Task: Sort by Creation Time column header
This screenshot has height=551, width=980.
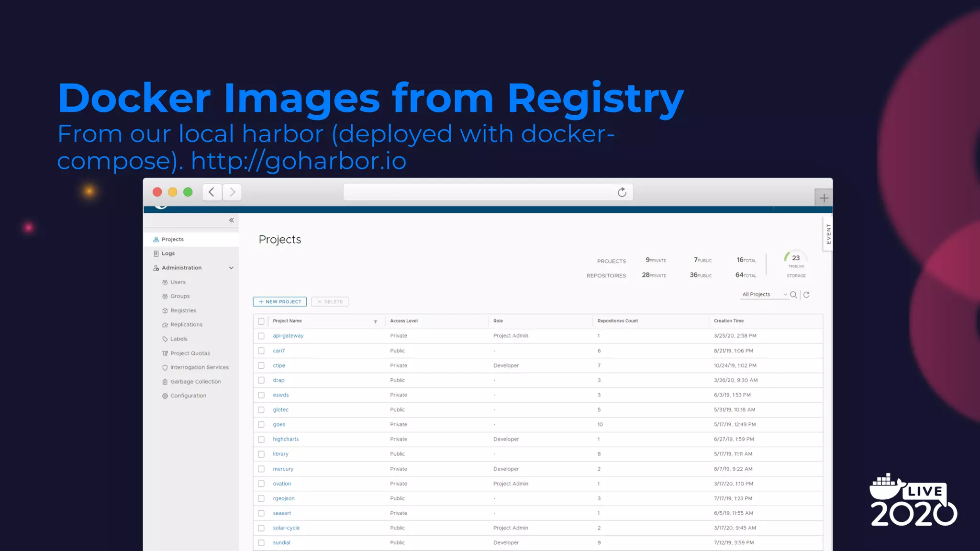Action: click(x=729, y=321)
